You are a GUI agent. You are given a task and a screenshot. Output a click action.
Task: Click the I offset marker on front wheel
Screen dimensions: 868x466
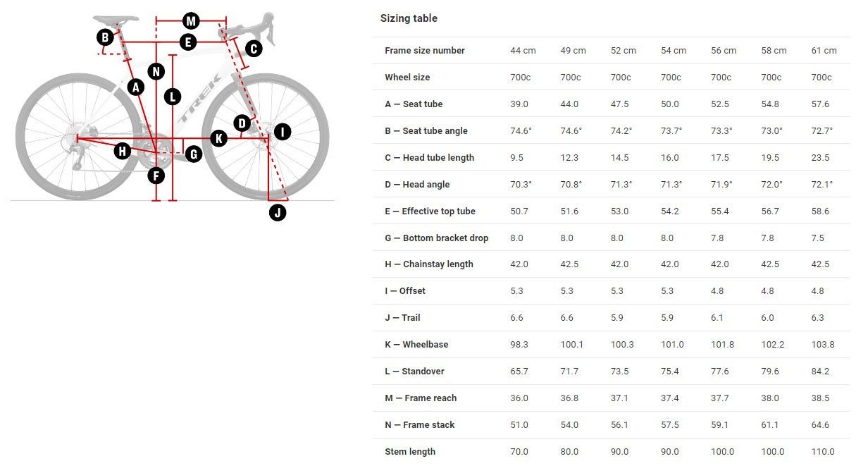point(282,131)
